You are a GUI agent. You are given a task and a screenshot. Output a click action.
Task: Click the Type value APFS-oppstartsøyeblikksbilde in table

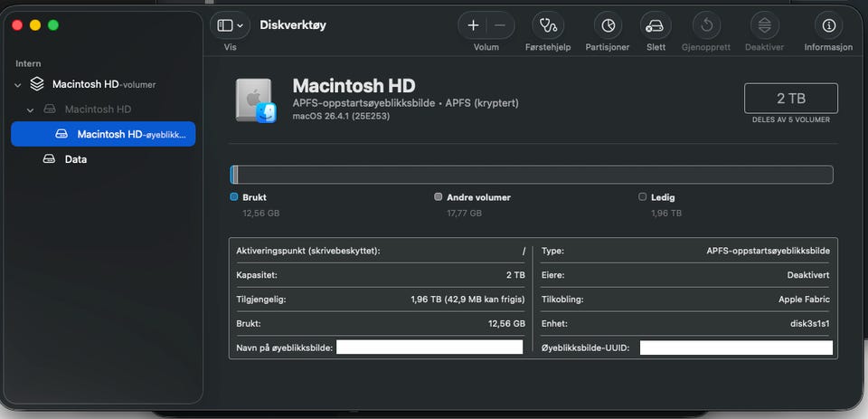coord(768,251)
